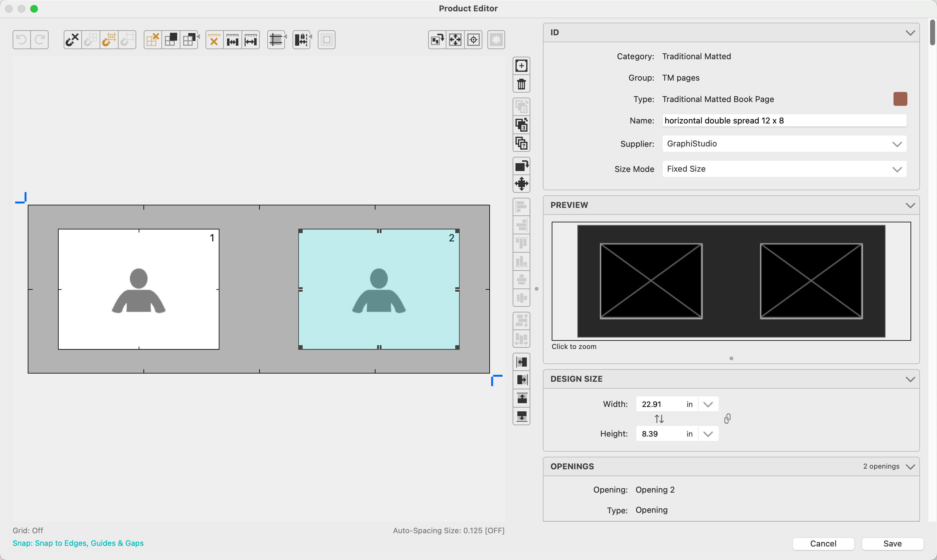Collapse the DESIGN SIZE section header
The width and height of the screenshot is (937, 560).
[910, 379]
